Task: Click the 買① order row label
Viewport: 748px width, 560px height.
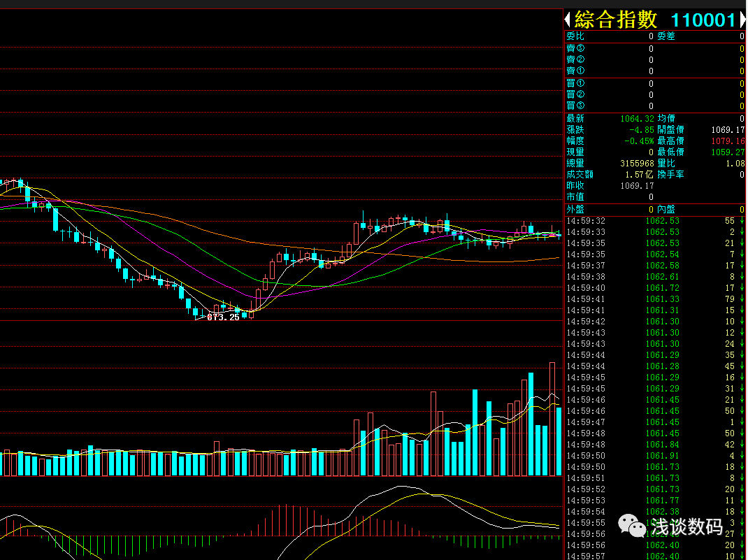Action: click(x=575, y=83)
